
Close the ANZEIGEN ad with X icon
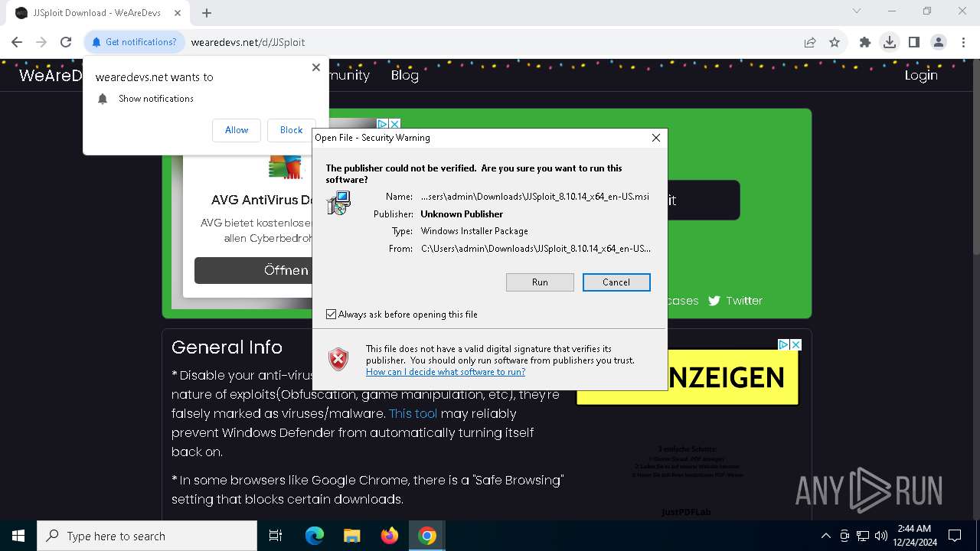click(795, 345)
